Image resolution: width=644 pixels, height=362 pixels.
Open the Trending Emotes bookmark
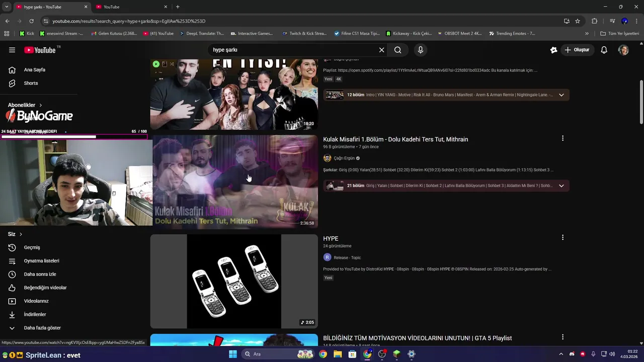(512, 34)
